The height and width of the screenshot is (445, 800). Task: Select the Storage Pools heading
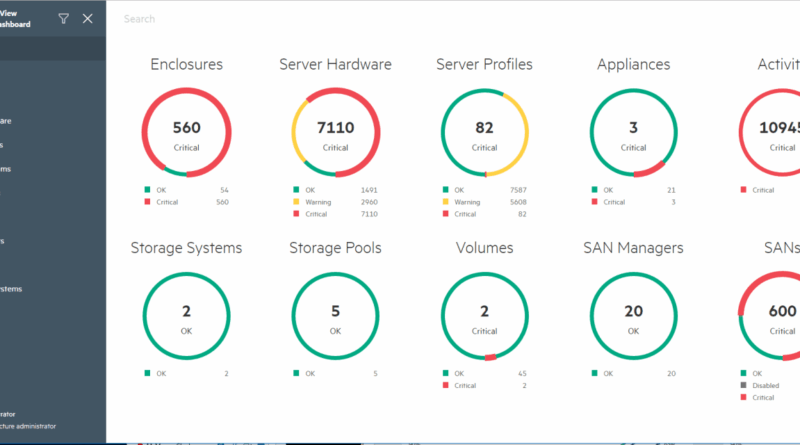click(335, 248)
